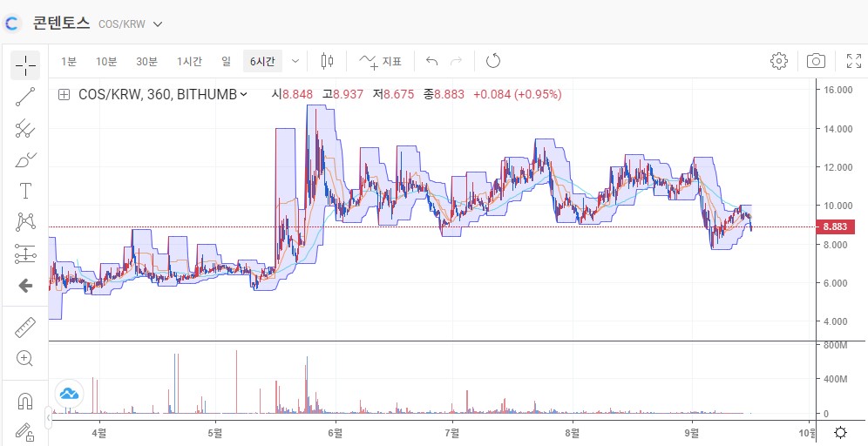Switch to 30분 timeframe

click(146, 62)
